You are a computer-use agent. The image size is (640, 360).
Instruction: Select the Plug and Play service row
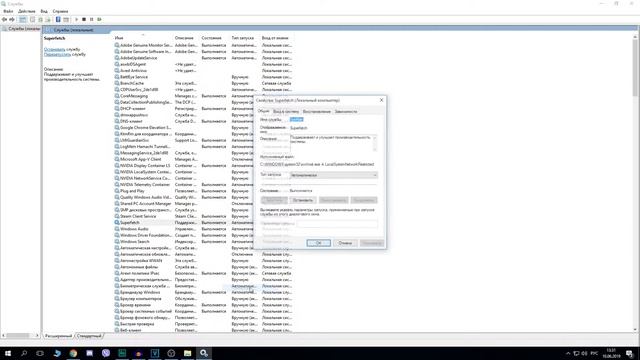[x=203, y=191]
